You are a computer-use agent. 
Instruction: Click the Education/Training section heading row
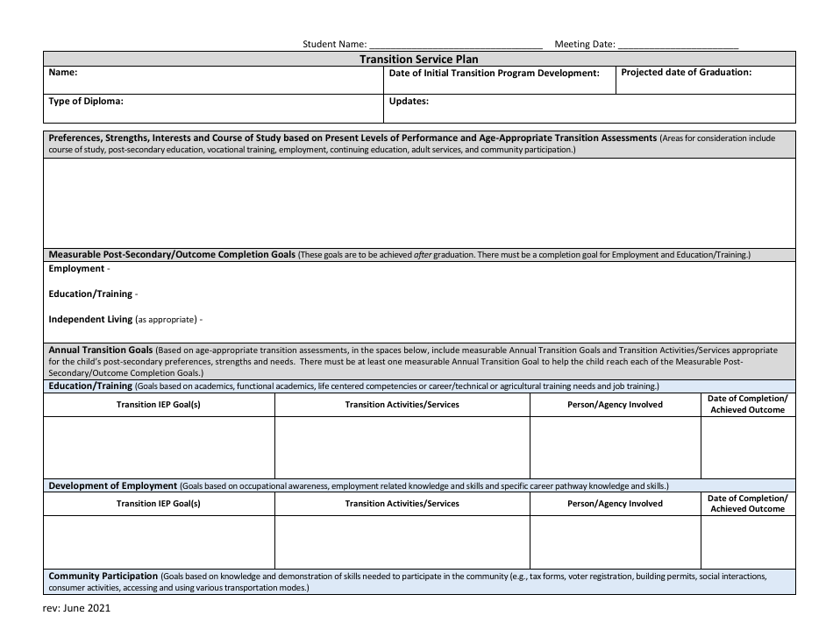[418, 386]
